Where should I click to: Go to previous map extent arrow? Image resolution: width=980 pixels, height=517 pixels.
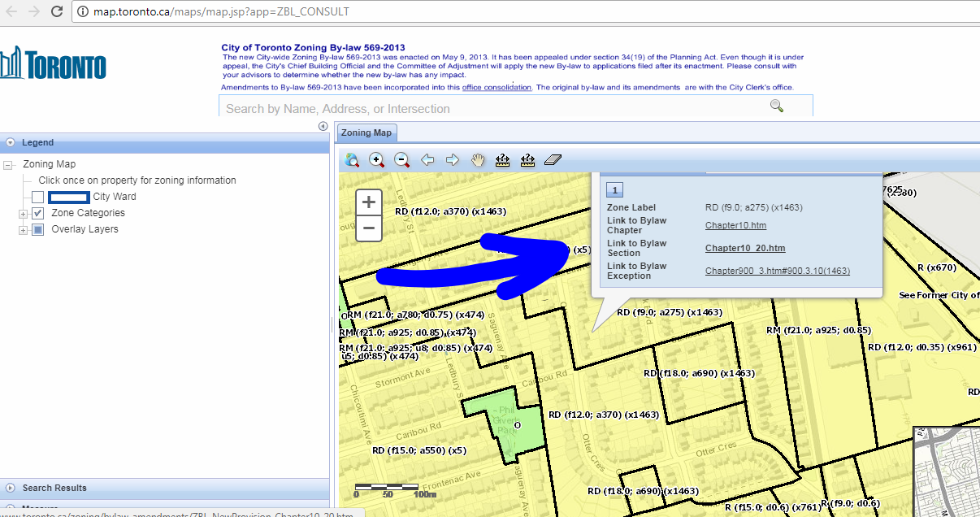(x=427, y=160)
